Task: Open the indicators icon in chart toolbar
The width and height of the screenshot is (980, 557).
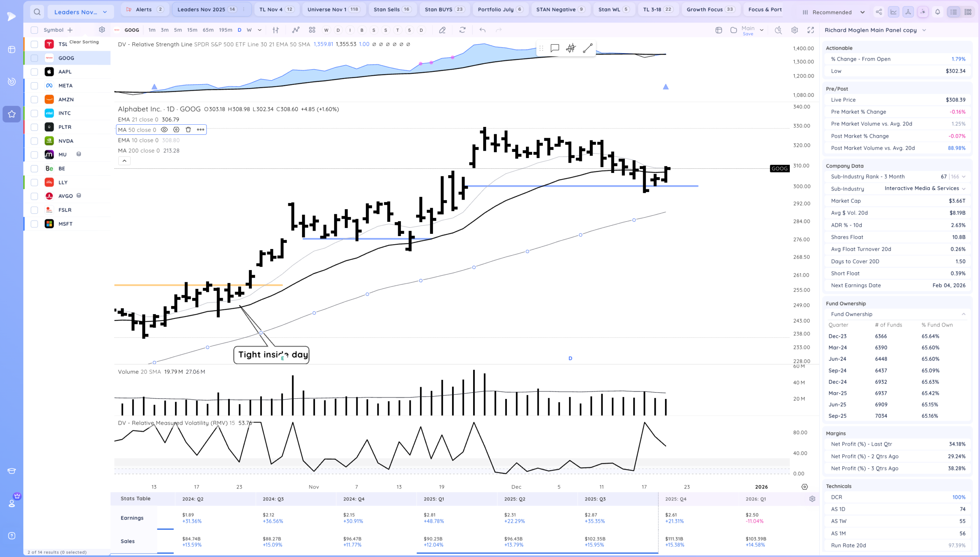Action: click(296, 30)
